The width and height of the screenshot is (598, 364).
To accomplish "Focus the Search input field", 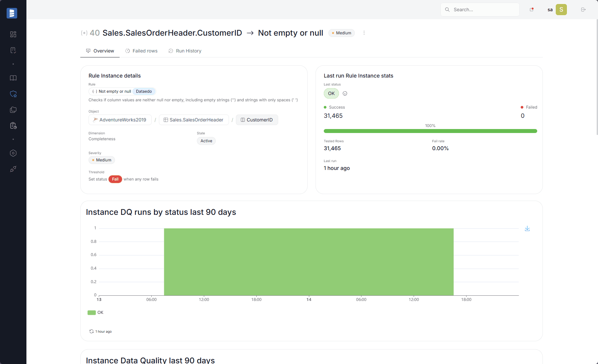I will click(x=480, y=10).
